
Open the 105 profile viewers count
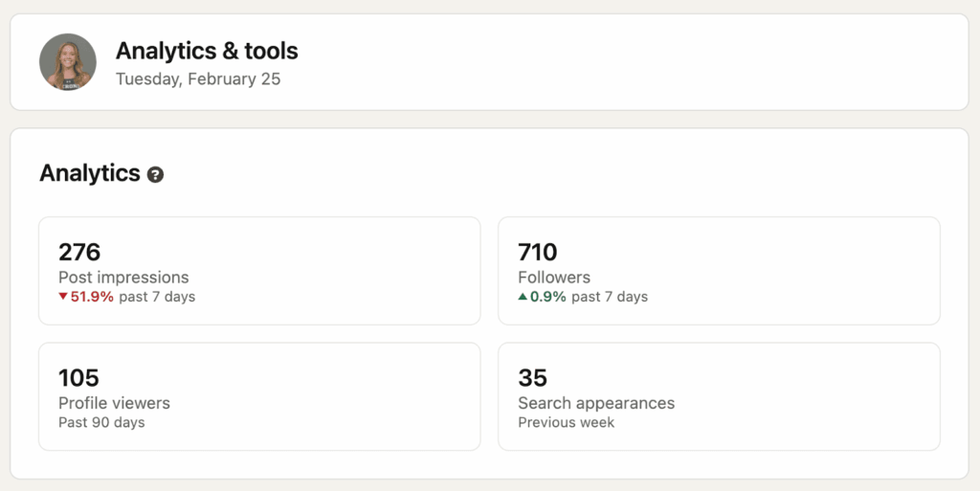pos(79,377)
